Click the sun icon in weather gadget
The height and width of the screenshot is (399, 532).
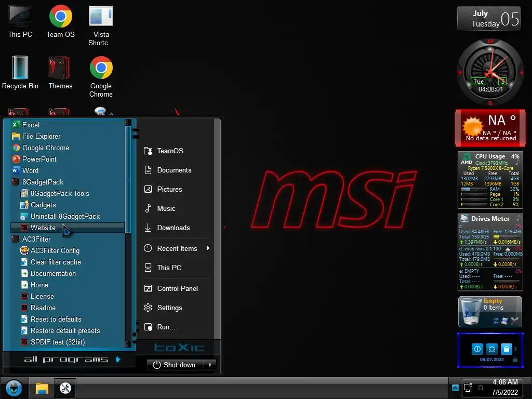click(472, 126)
